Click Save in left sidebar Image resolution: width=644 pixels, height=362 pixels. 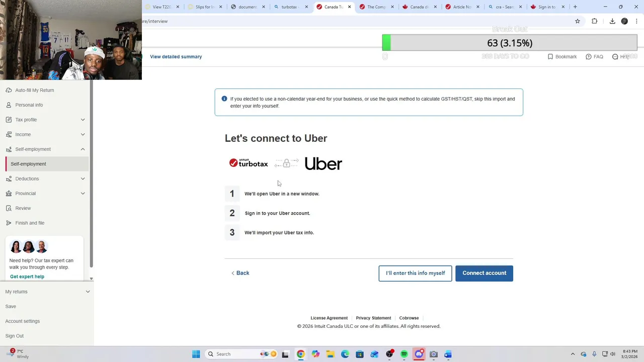[x=11, y=306]
